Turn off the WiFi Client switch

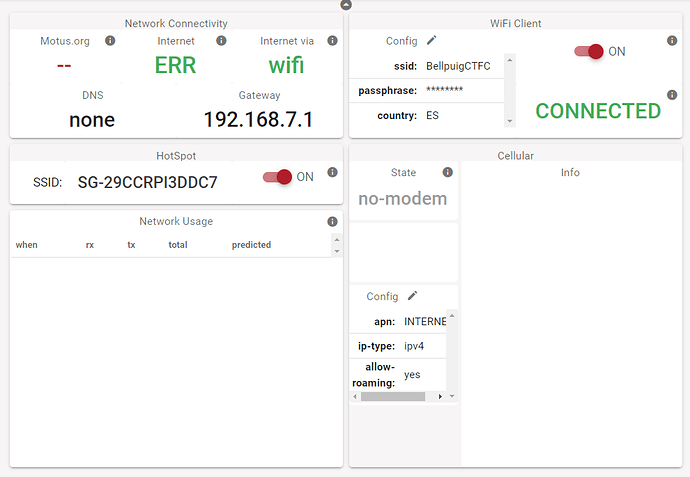[589, 51]
